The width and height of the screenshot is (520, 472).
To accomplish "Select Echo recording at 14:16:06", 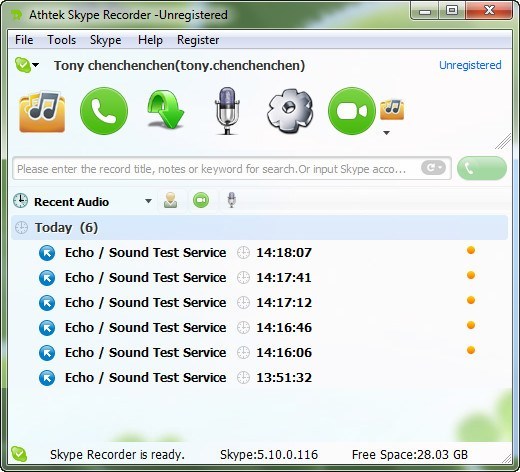I will 259,353.
